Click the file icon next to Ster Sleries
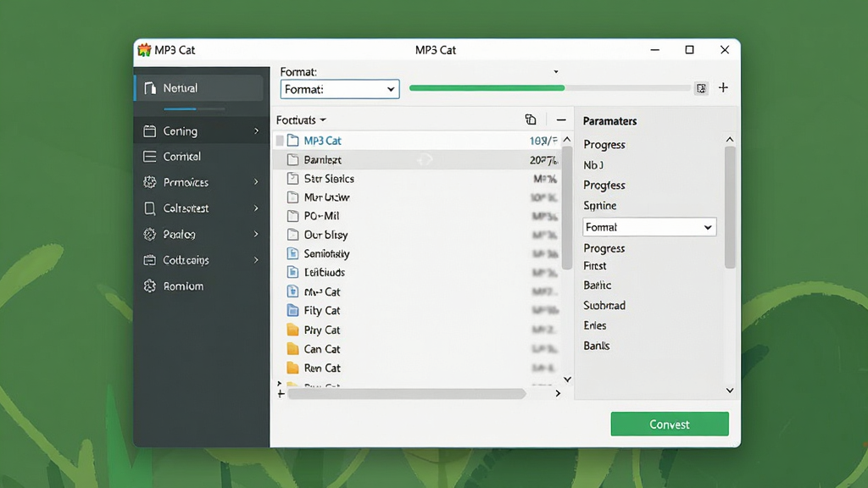This screenshot has width=868, height=488. pos(292,179)
